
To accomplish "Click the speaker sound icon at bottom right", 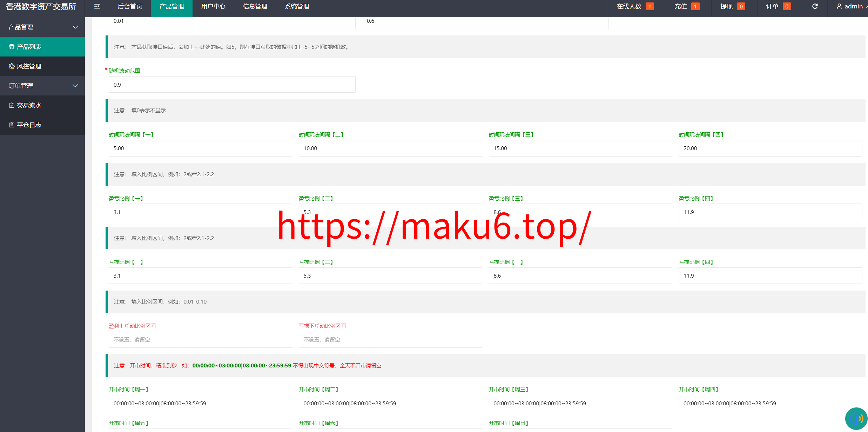I will point(856,418).
